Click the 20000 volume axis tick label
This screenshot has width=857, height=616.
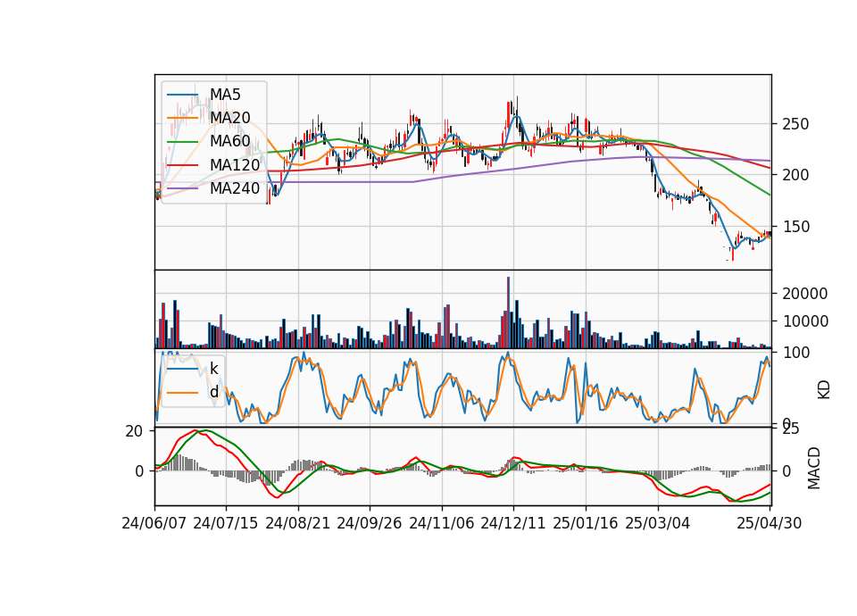(x=804, y=294)
